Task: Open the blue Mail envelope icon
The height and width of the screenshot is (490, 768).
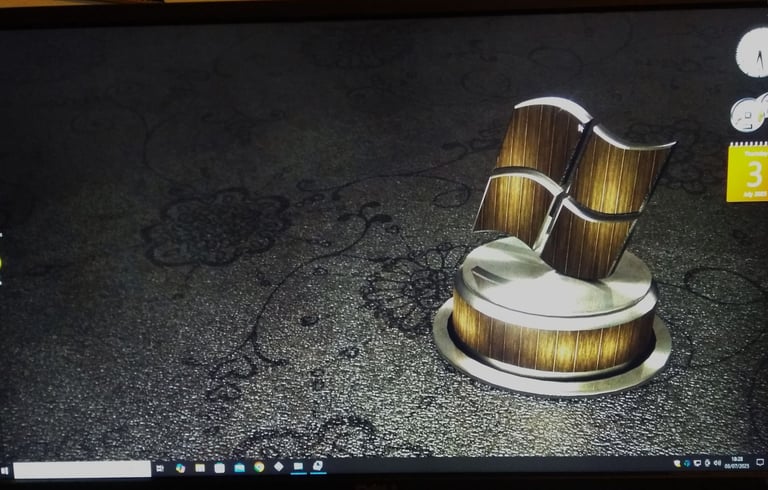Action: click(240, 468)
